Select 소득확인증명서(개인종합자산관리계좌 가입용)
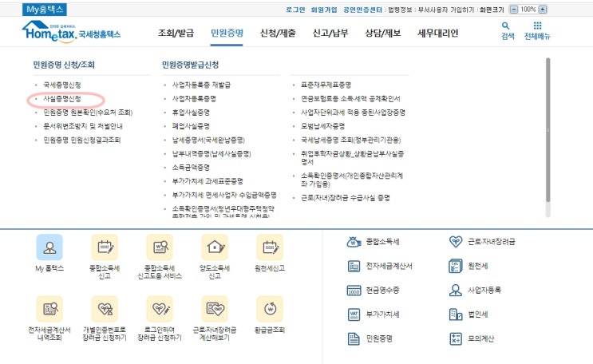 pyautogui.click(x=352, y=180)
